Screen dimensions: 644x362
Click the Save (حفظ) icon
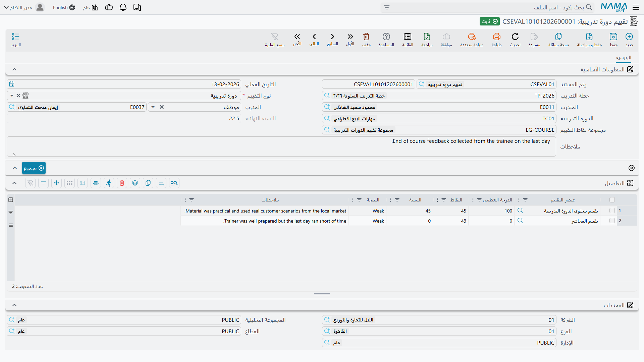pyautogui.click(x=613, y=37)
